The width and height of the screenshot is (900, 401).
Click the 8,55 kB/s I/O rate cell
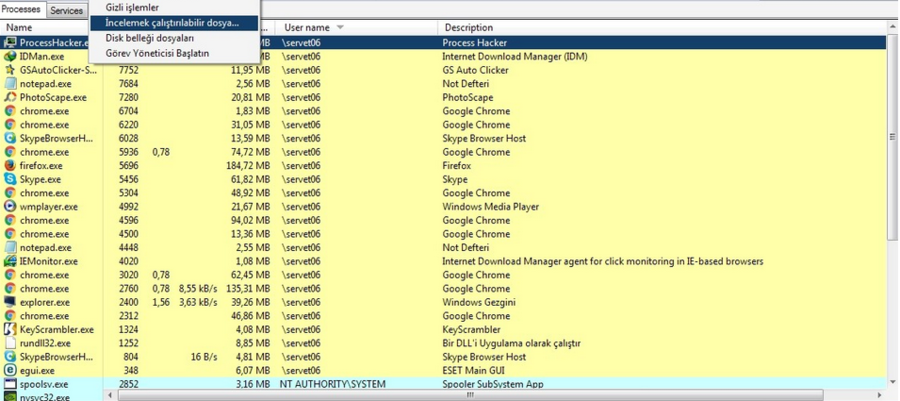click(198, 289)
